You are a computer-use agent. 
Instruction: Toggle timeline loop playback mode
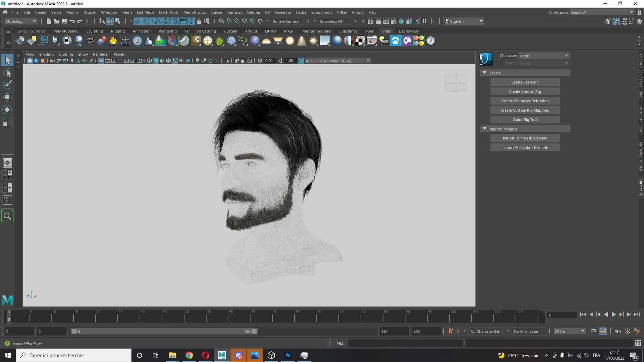point(593,331)
